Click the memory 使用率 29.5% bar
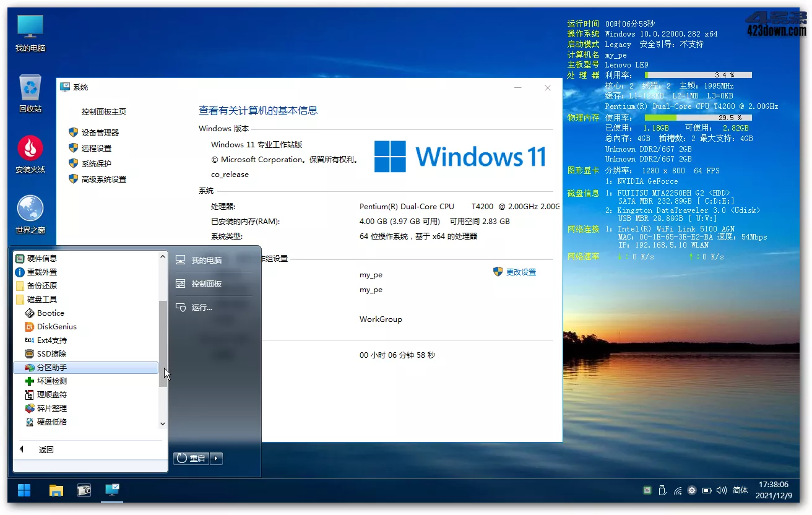This screenshot has width=812, height=515. 698,118
